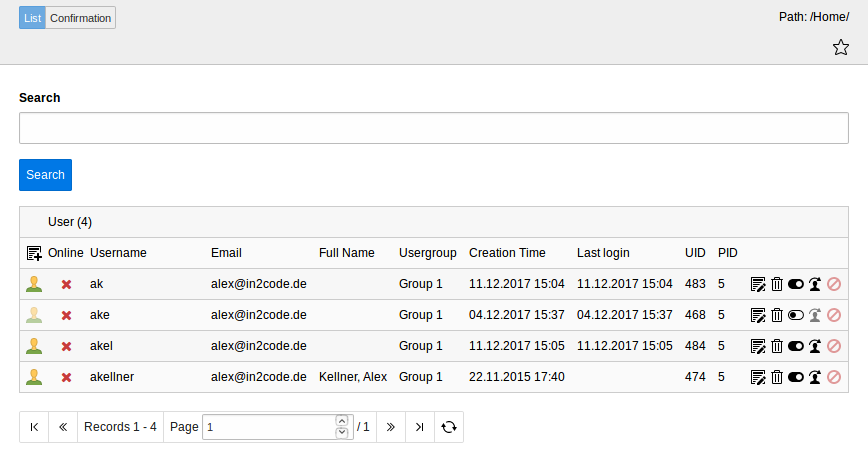
Task: Jump to the first page of records
Action: point(34,427)
